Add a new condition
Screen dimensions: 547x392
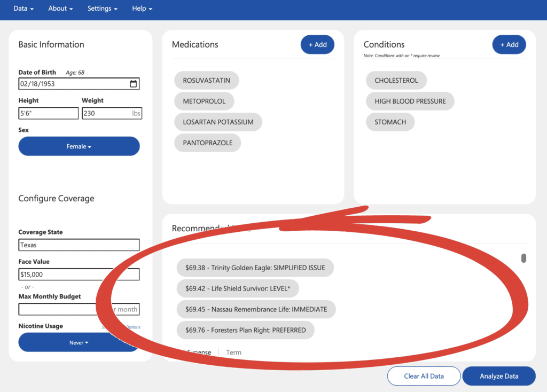[509, 45]
